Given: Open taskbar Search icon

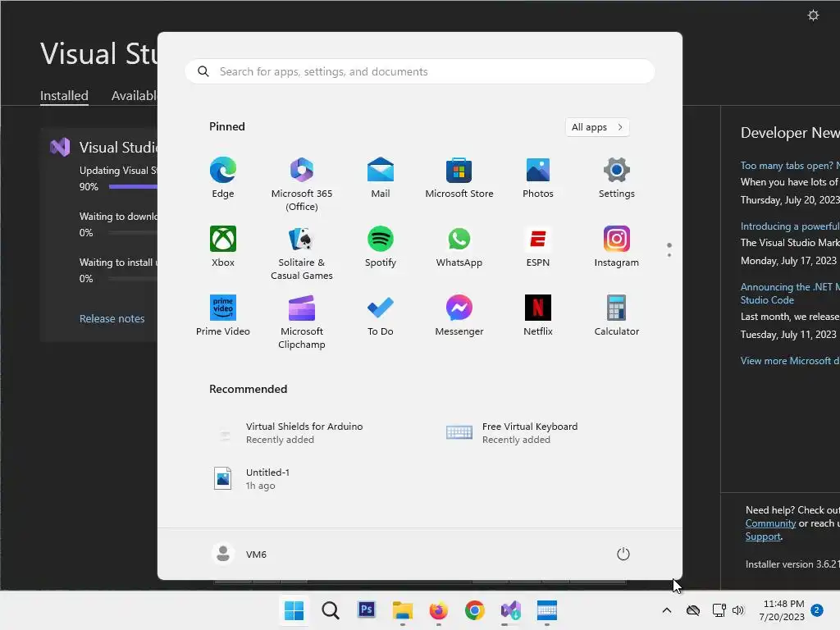Looking at the screenshot, I should click(x=330, y=610).
